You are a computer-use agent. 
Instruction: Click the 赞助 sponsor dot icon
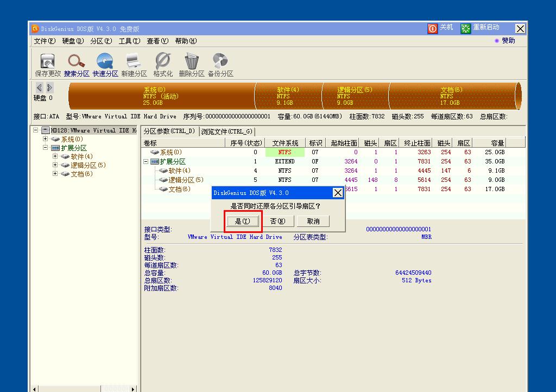[497, 41]
